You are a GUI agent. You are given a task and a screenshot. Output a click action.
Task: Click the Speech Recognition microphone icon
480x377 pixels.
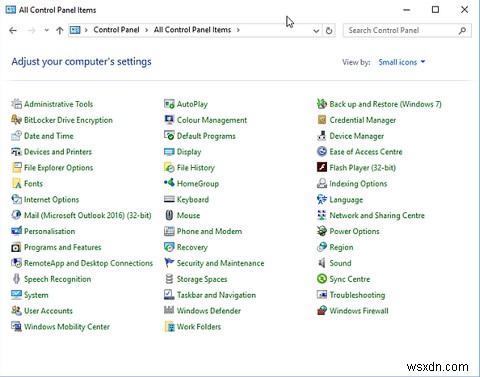[16, 279]
